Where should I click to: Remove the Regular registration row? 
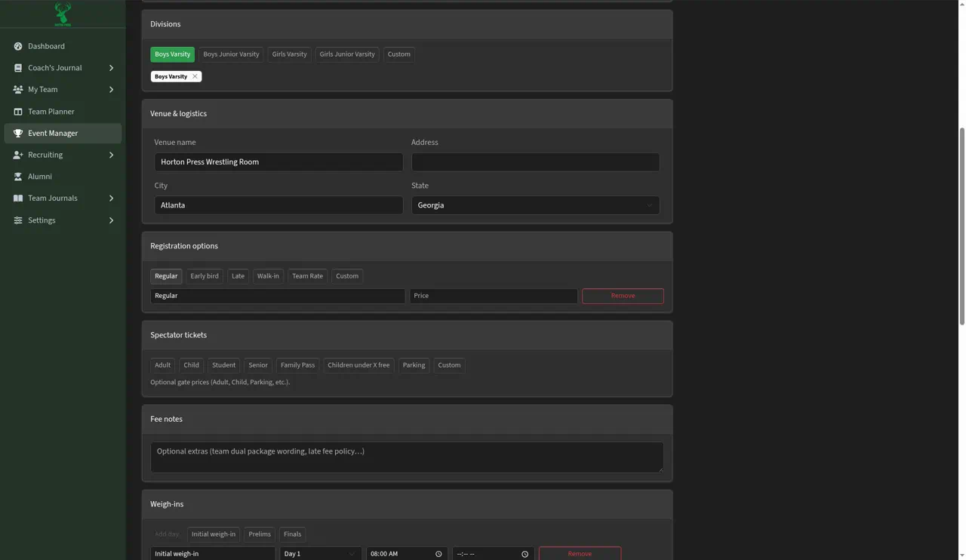tap(623, 296)
